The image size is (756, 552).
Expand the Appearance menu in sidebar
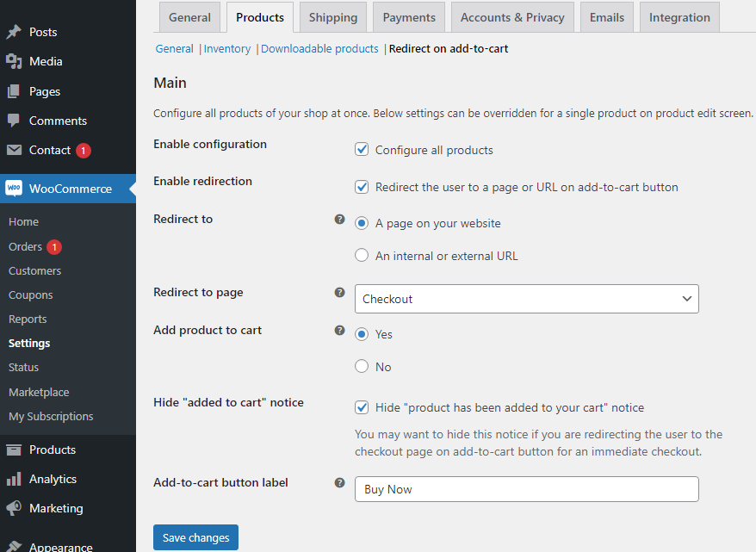[x=13, y=545]
